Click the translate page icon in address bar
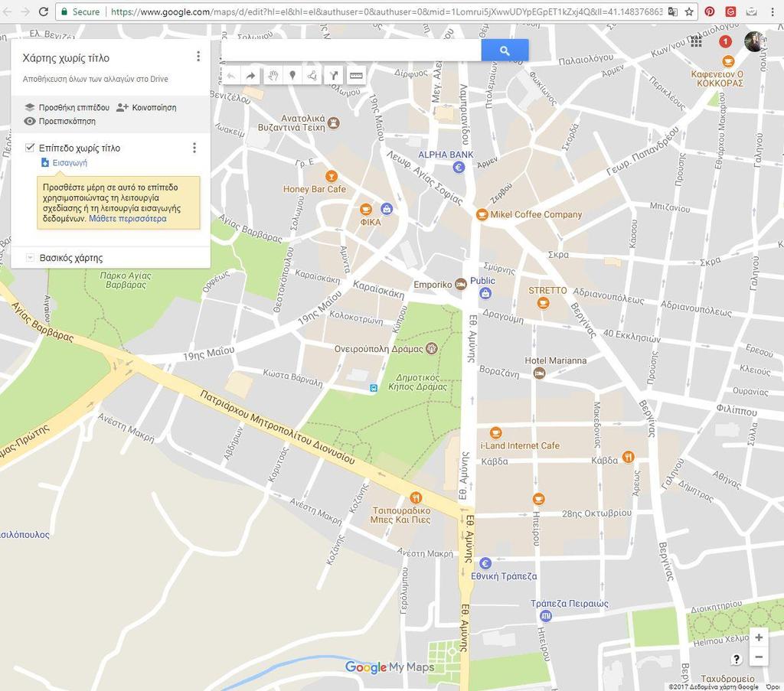 pyautogui.click(x=673, y=11)
